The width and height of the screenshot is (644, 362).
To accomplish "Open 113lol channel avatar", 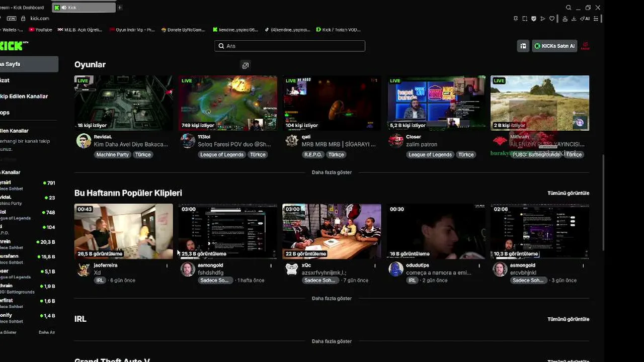I will (188, 141).
